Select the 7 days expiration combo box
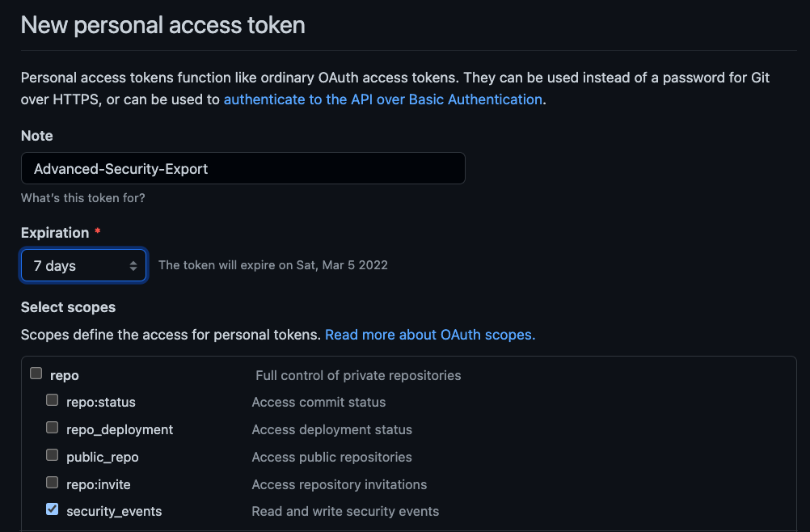The width and height of the screenshot is (810, 532). point(83,264)
